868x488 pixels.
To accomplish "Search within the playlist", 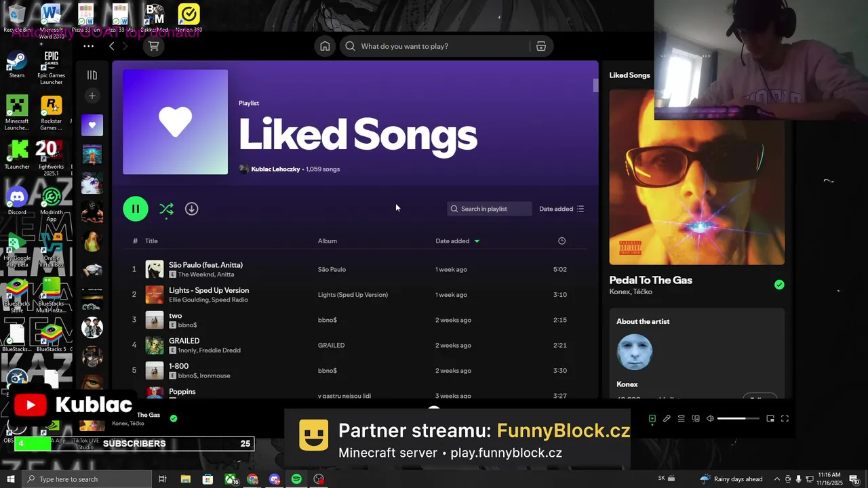I will [489, 209].
